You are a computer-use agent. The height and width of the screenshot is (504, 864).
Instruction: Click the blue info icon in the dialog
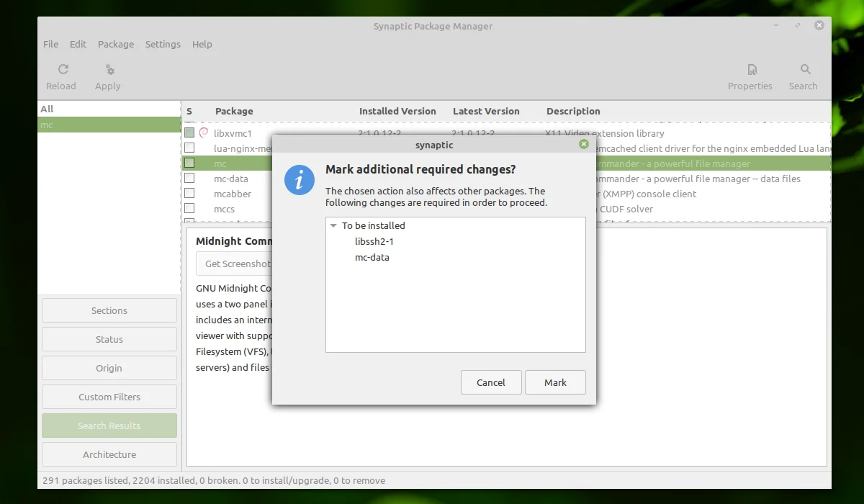click(x=299, y=179)
